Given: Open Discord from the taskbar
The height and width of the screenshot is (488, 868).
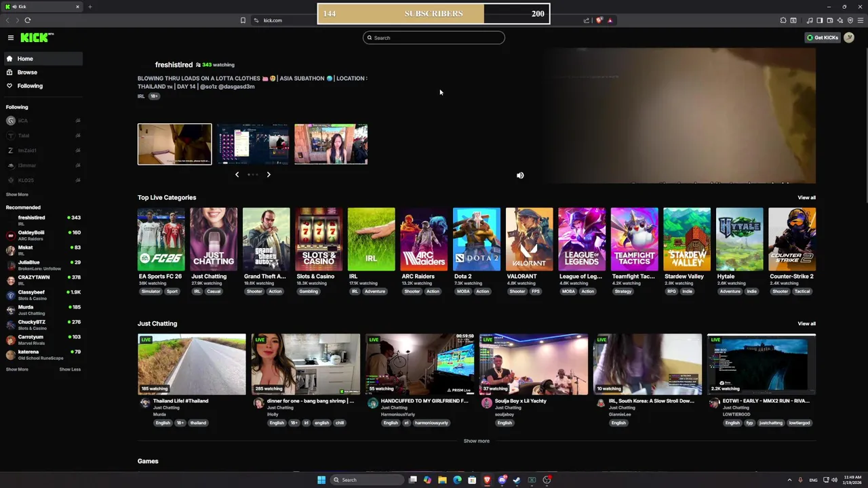Looking at the screenshot, I should point(502,480).
